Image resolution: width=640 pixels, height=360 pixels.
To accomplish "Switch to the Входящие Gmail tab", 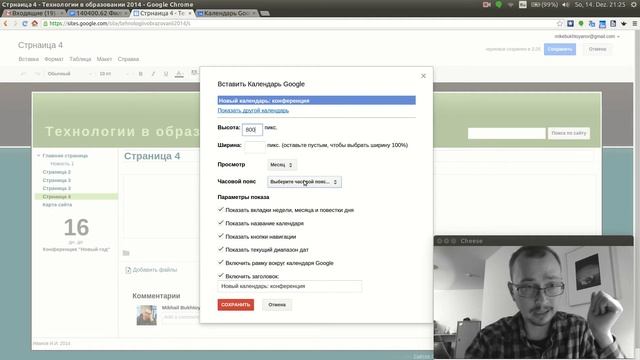I will pyautogui.click(x=34, y=13).
